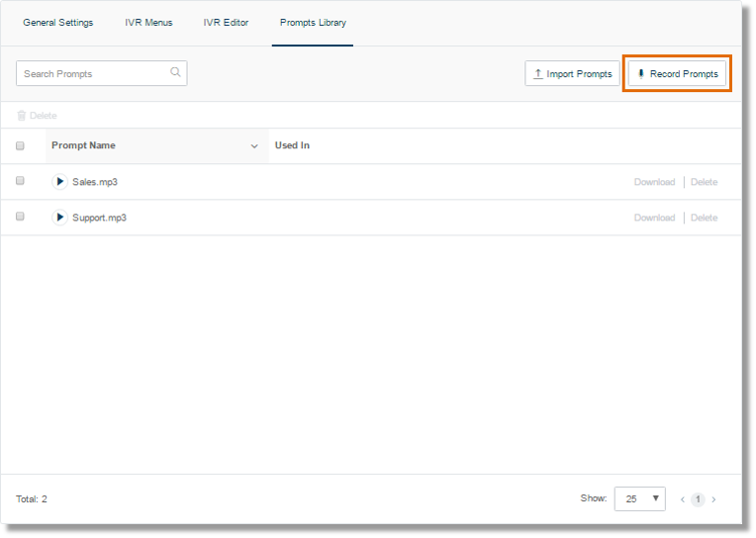
Task: Focus the Search Prompts field
Action: (x=102, y=73)
